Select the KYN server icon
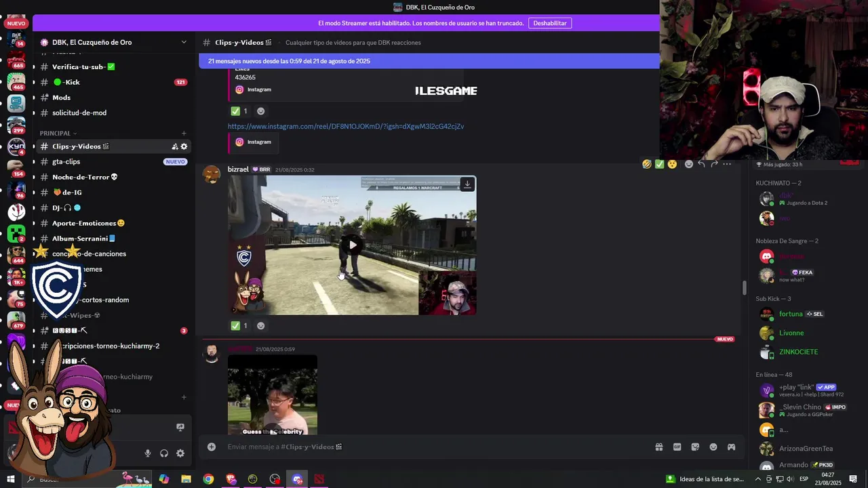Viewport: 868px width, 488px height. 16,146
